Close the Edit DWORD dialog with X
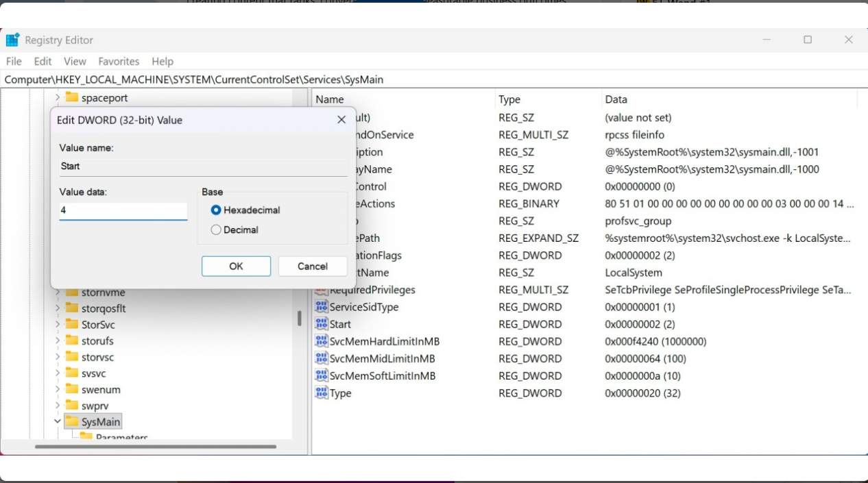This screenshot has height=483, width=868. coord(341,120)
